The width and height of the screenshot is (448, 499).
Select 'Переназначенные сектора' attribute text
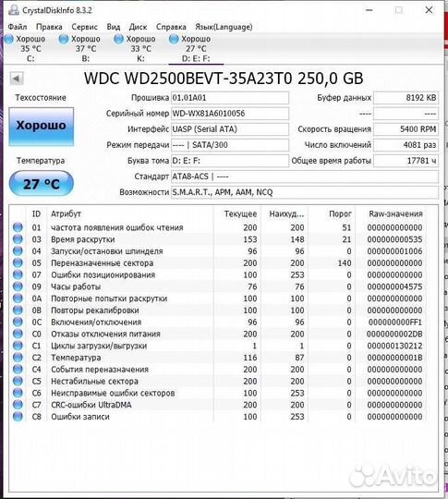click(x=103, y=262)
